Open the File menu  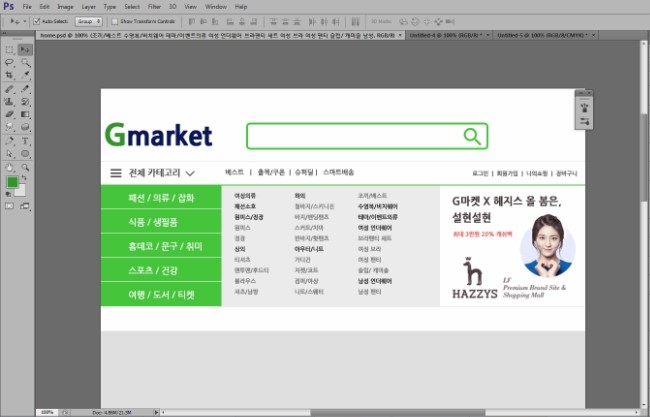tap(27, 7)
